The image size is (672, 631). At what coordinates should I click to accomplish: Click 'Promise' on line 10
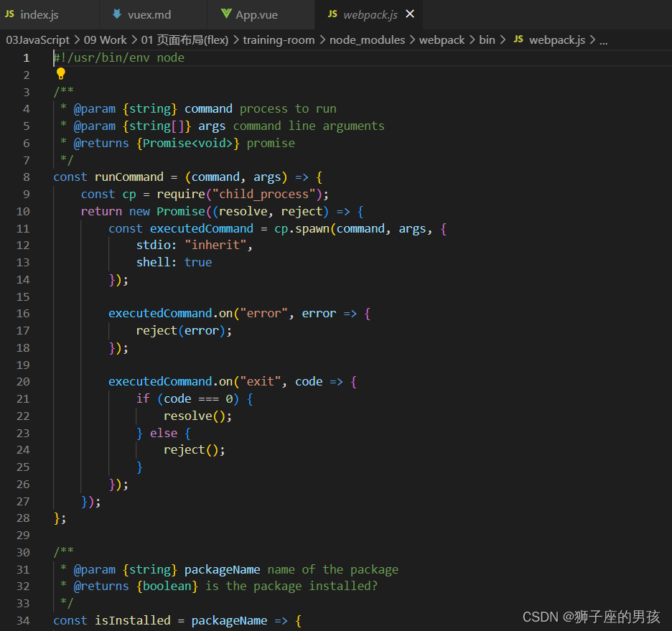(181, 211)
